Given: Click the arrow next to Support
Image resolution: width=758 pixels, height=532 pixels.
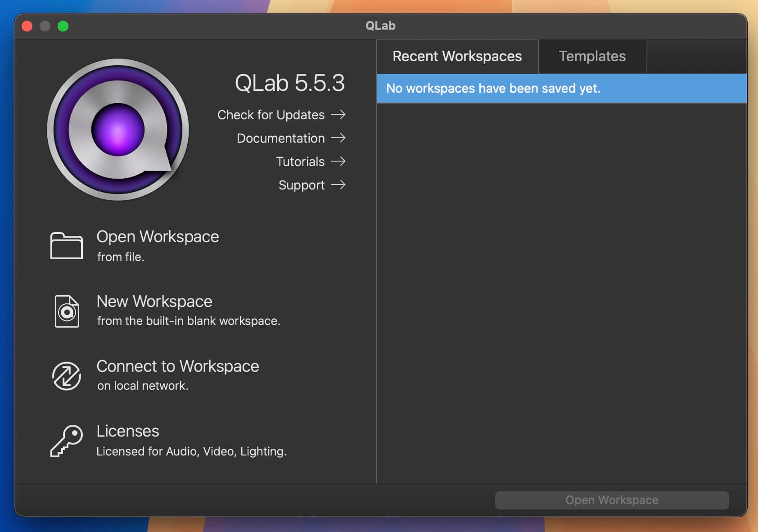Looking at the screenshot, I should pos(338,185).
